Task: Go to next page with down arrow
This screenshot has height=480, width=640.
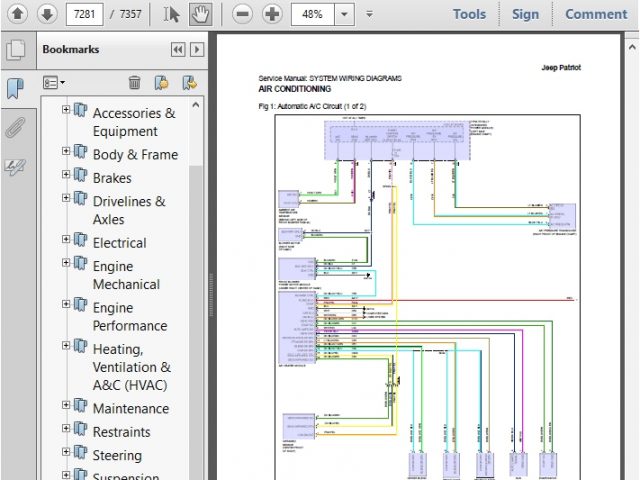Action: [46, 14]
